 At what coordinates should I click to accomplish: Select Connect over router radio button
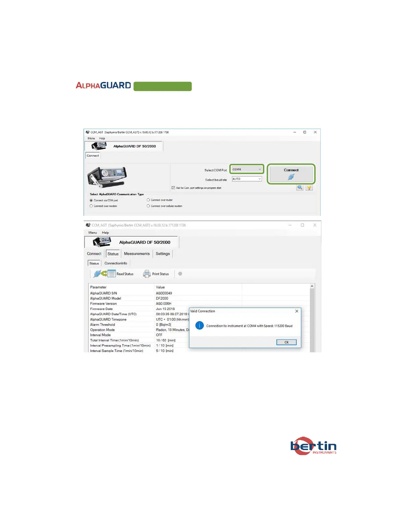pos(148,200)
